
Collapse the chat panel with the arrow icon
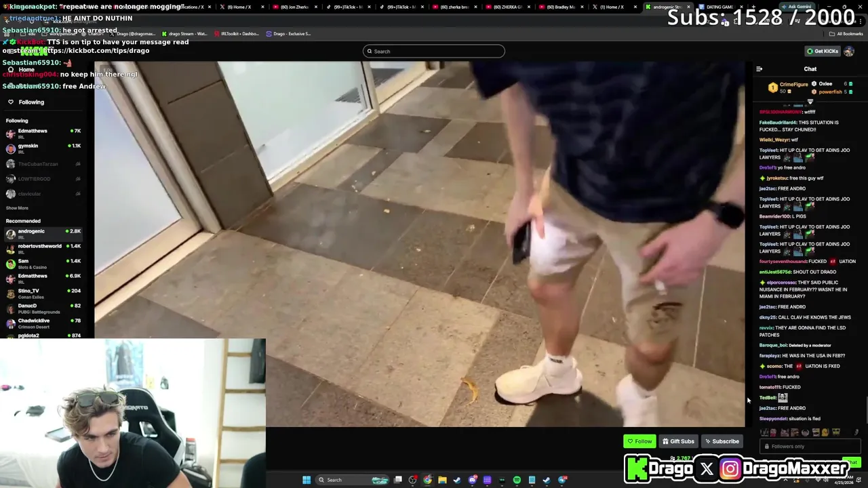coord(759,69)
